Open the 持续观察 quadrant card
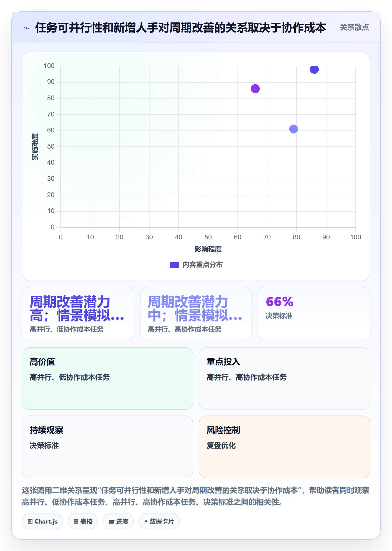The height and width of the screenshot is (551, 392). [x=108, y=447]
